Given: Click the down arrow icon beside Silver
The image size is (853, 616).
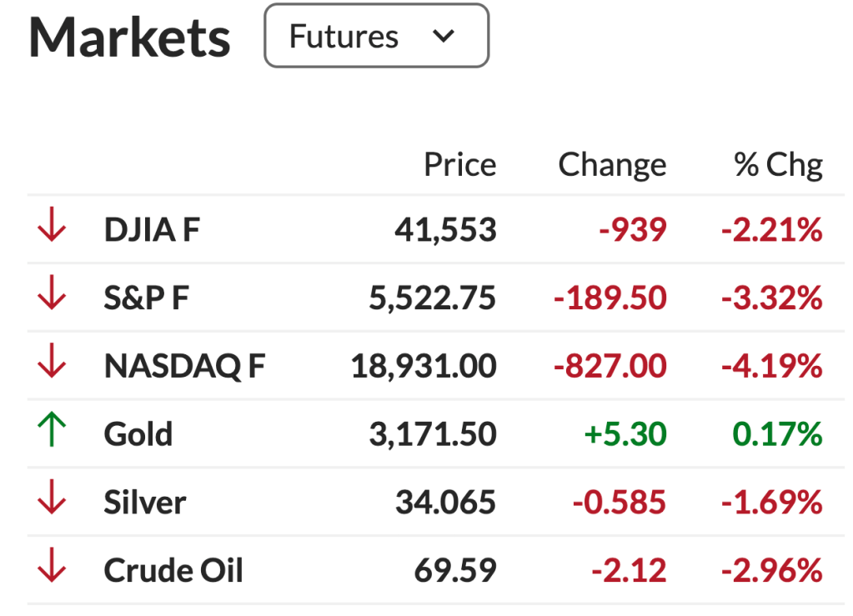Looking at the screenshot, I should tap(52, 503).
